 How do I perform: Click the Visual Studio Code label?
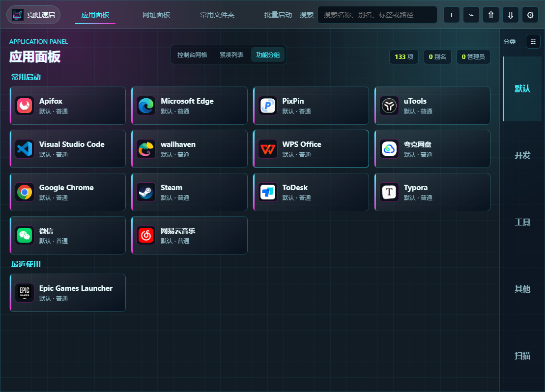coord(72,144)
